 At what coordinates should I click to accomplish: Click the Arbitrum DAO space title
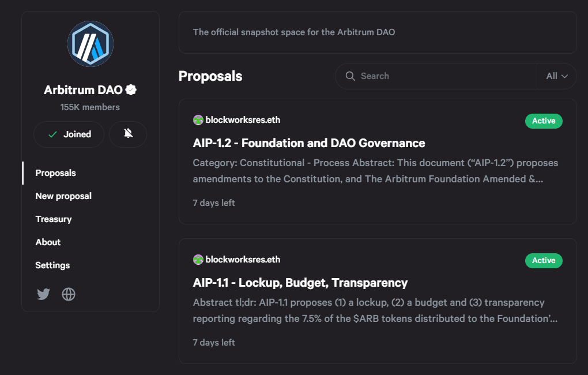(83, 90)
